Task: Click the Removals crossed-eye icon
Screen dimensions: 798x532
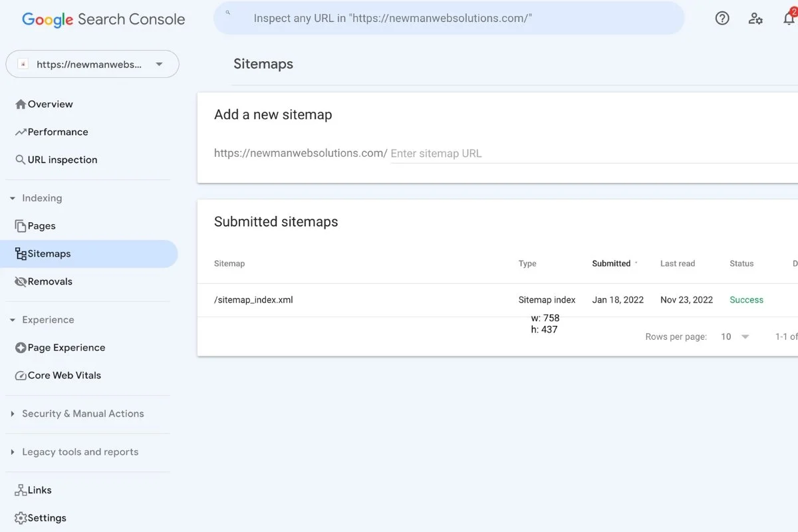Action: click(x=21, y=282)
